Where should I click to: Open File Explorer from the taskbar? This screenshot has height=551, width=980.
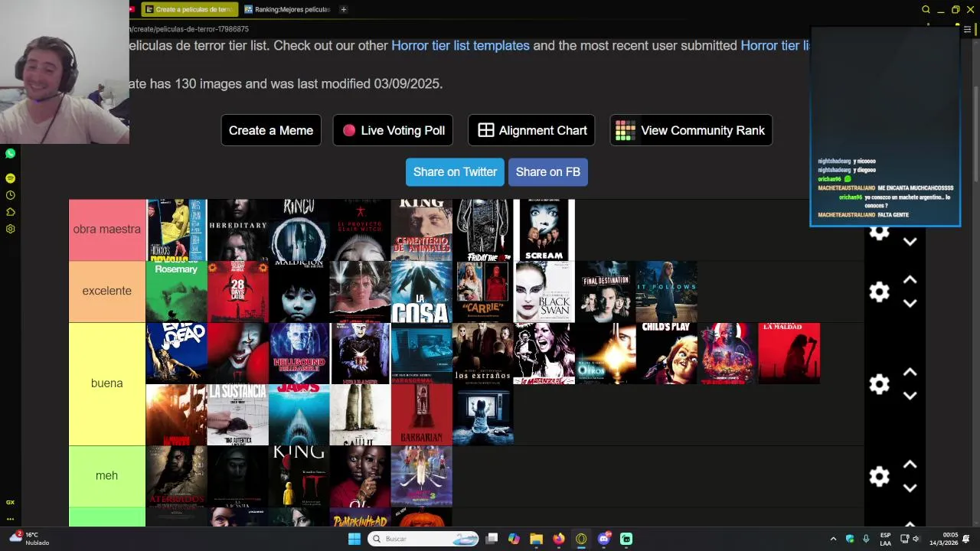click(536, 539)
